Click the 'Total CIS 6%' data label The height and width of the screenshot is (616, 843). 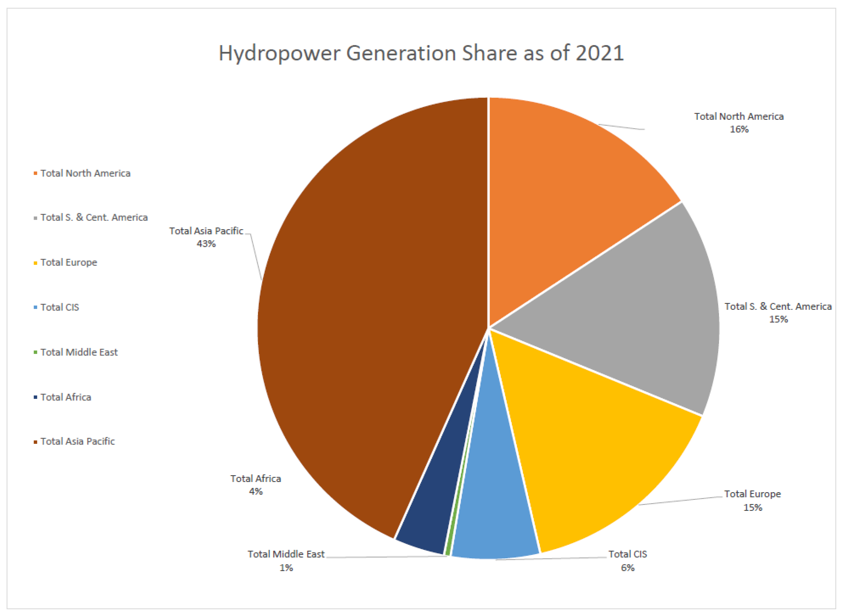627,560
